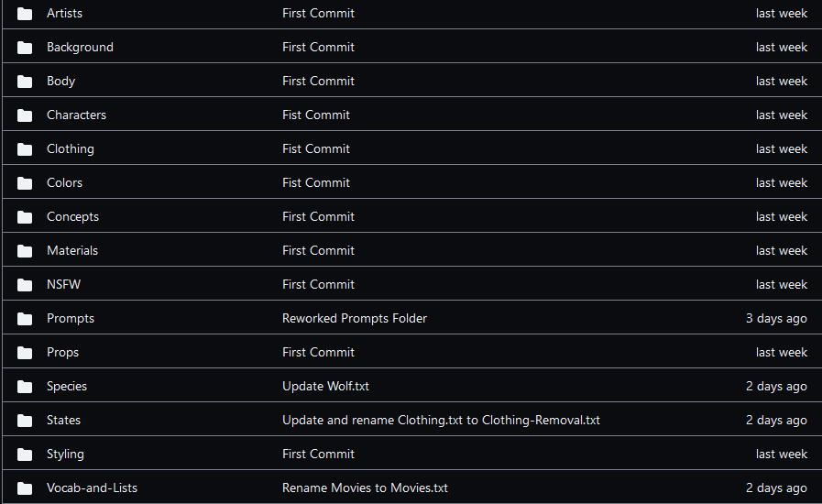The width and height of the screenshot is (822, 504).
Task: Click the 'First Commit' message for Artists
Action: [x=318, y=13]
